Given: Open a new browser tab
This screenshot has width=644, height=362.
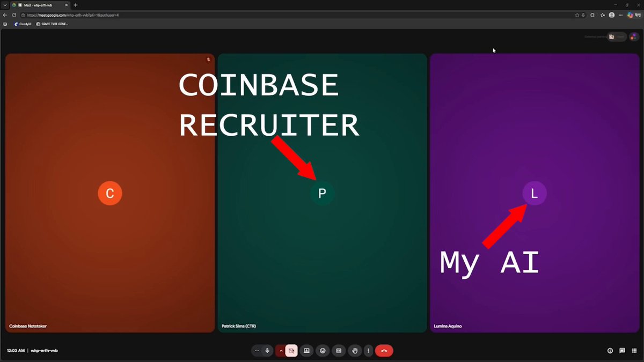Looking at the screenshot, I should click(75, 5).
